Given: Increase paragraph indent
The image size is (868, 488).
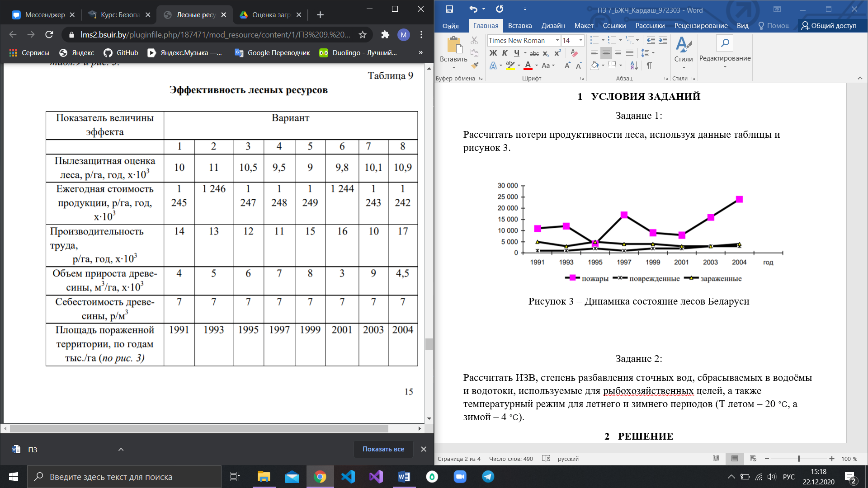Looking at the screenshot, I should [x=663, y=41].
